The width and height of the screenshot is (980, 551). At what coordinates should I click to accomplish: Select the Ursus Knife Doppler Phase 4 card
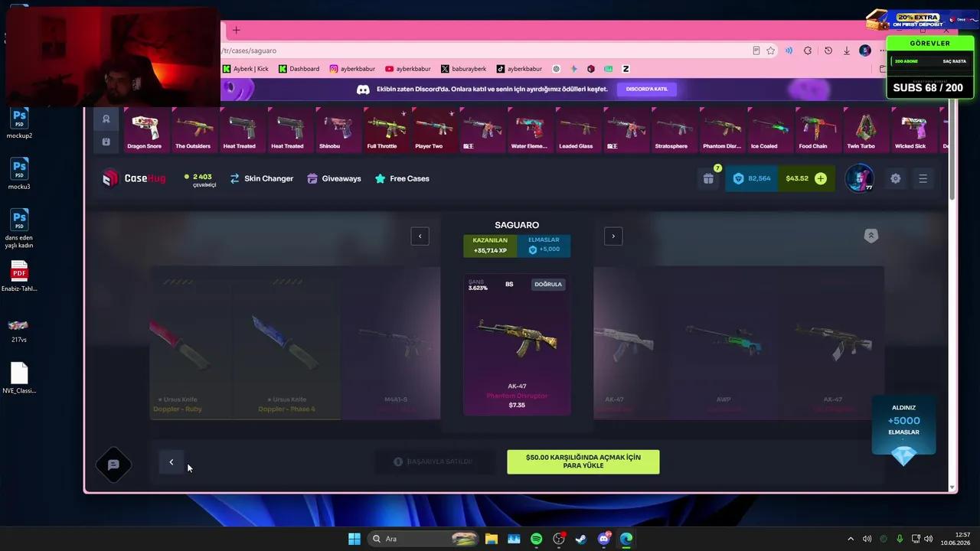click(x=286, y=343)
